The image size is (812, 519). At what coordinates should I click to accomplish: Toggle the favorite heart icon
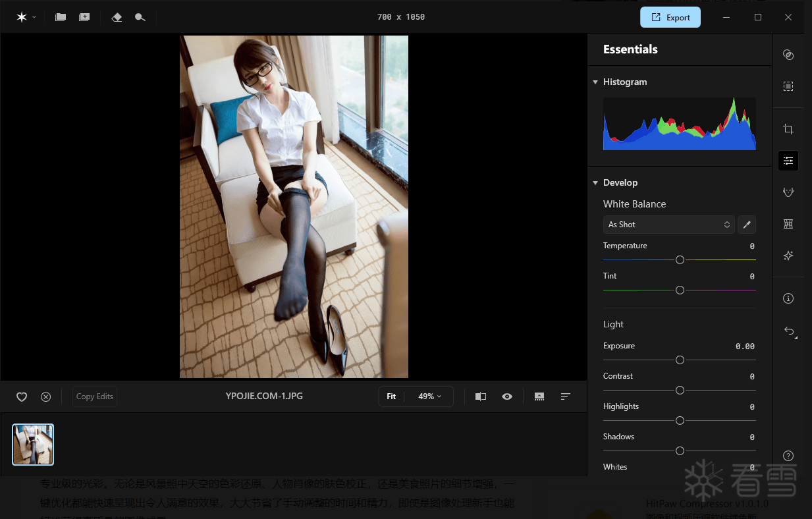click(x=22, y=396)
